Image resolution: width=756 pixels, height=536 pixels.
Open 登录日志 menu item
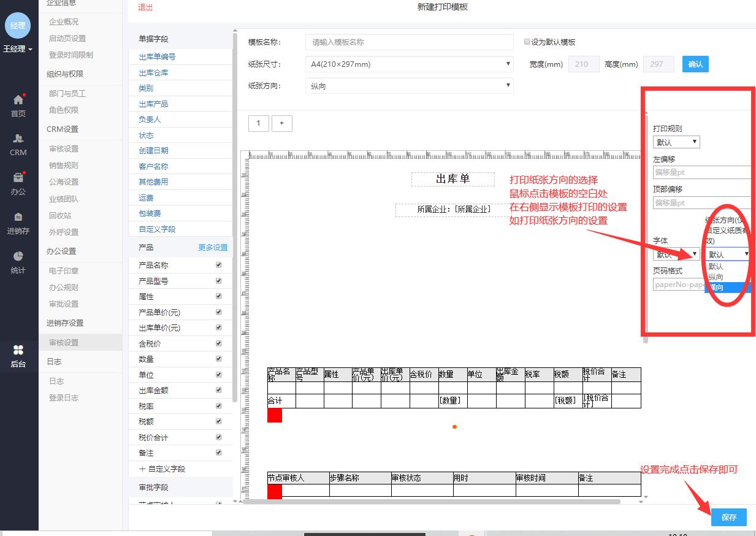coord(64,397)
